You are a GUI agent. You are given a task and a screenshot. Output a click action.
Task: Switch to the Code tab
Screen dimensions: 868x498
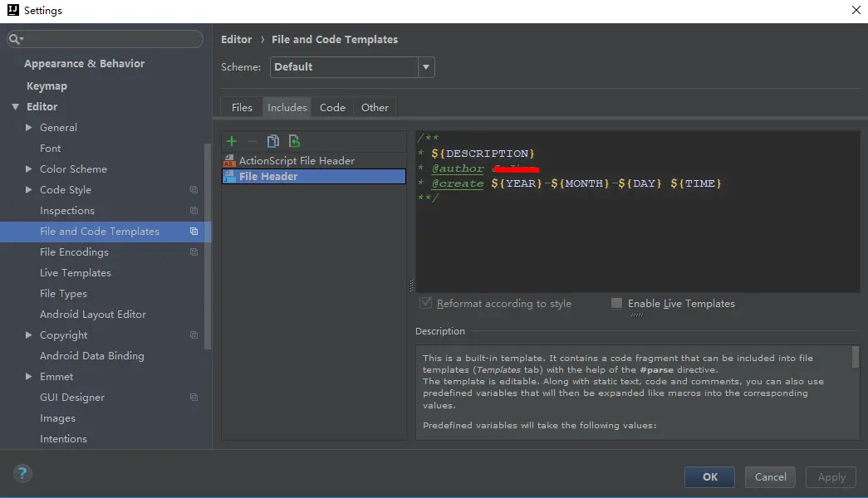[x=332, y=107]
